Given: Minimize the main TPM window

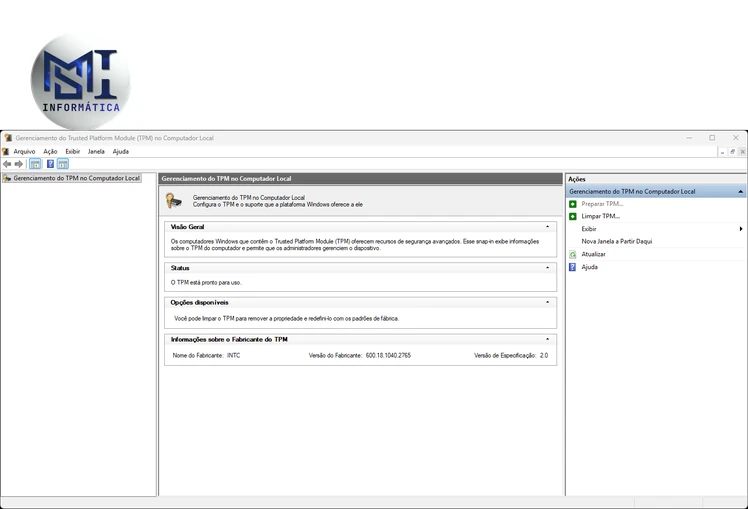Looking at the screenshot, I should click(689, 138).
